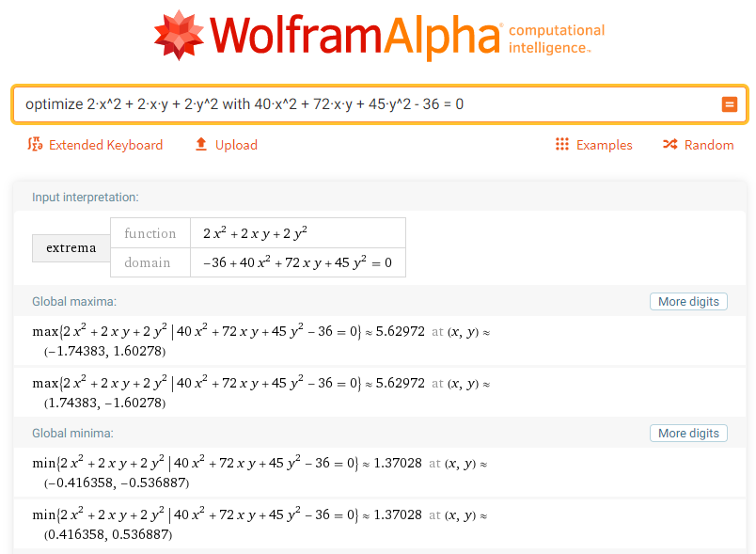This screenshot has height=554, width=756.
Task: Click the Examples grid icon
Action: click(561, 144)
